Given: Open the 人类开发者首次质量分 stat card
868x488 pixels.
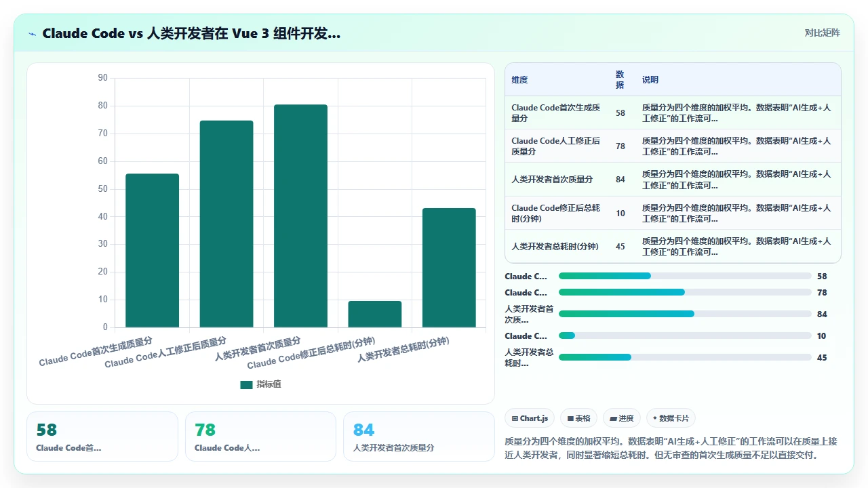Looking at the screenshot, I should (419, 436).
